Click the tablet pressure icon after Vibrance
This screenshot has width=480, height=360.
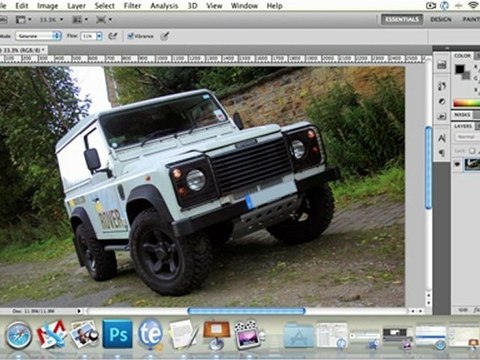point(165,36)
